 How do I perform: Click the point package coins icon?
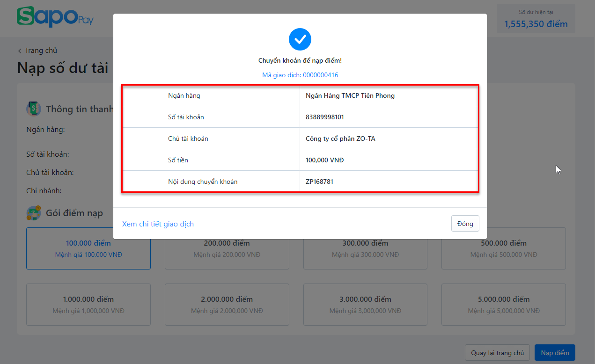[33, 213]
